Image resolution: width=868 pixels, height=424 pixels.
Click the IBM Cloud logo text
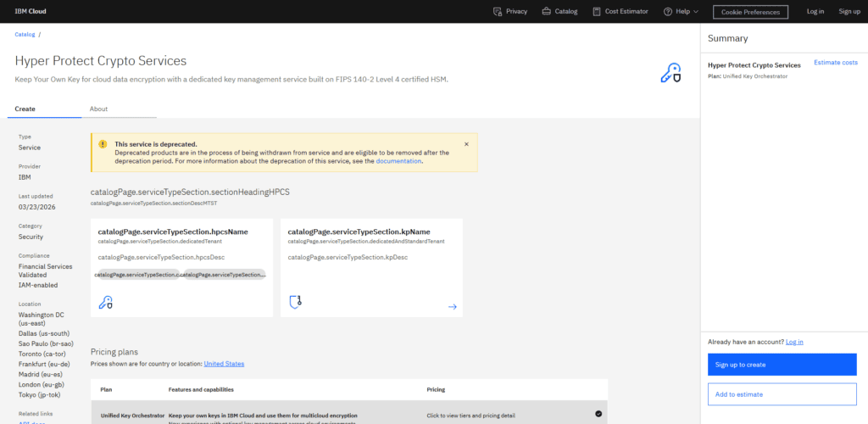coord(31,11)
